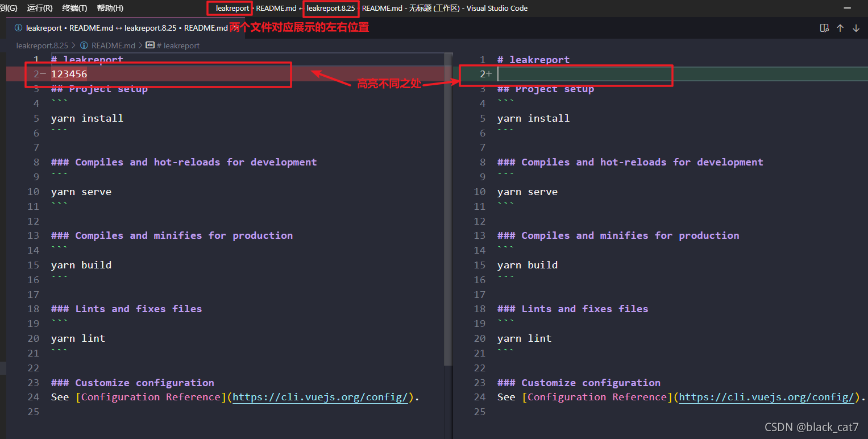Go to previous change with up arrow
The width and height of the screenshot is (868, 439).
click(x=840, y=28)
